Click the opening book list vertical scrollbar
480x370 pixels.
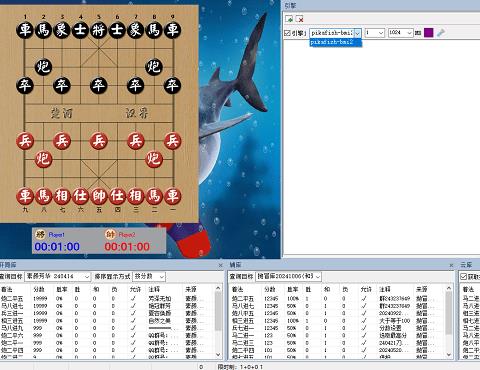click(218, 321)
